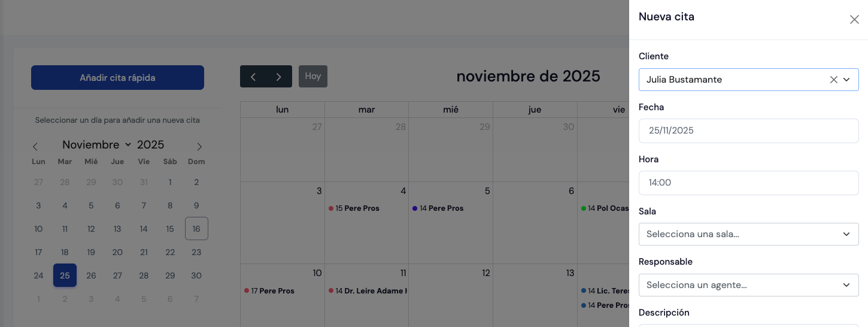This screenshot has width=868, height=327.
Task: Open the red-dot Pere Pros appointment at 15
Action: tap(357, 208)
